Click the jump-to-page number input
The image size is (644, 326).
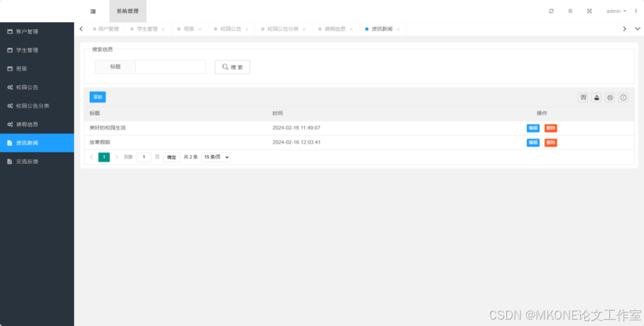tap(144, 157)
